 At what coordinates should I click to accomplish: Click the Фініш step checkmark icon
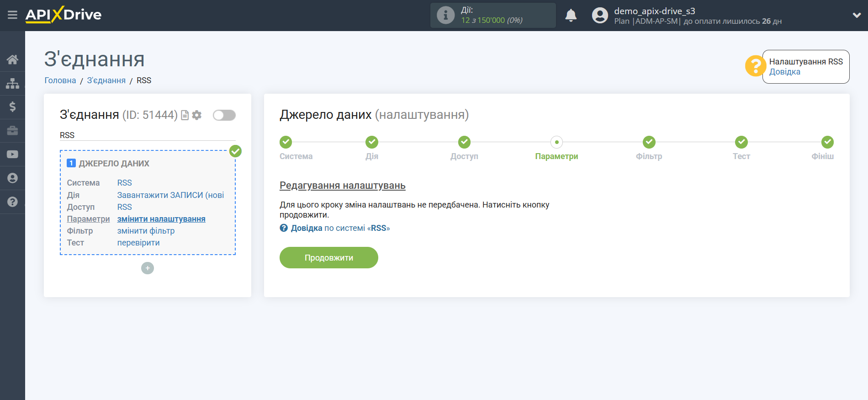[x=827, y=142]
